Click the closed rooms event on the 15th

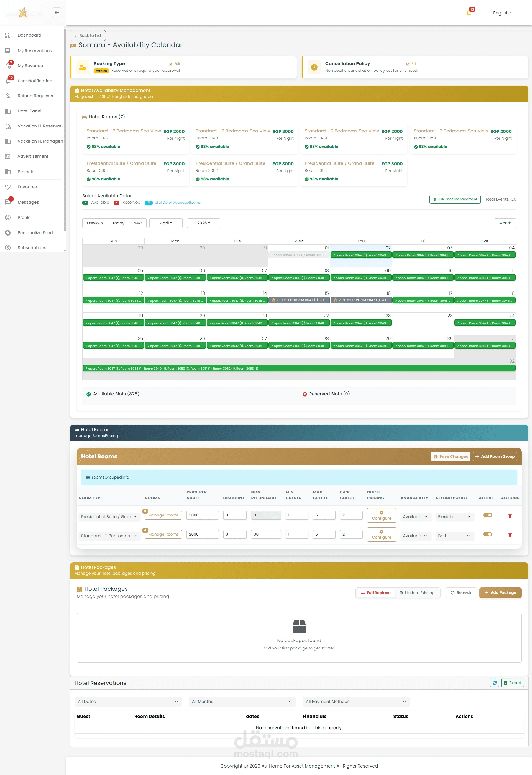point(299,300)
